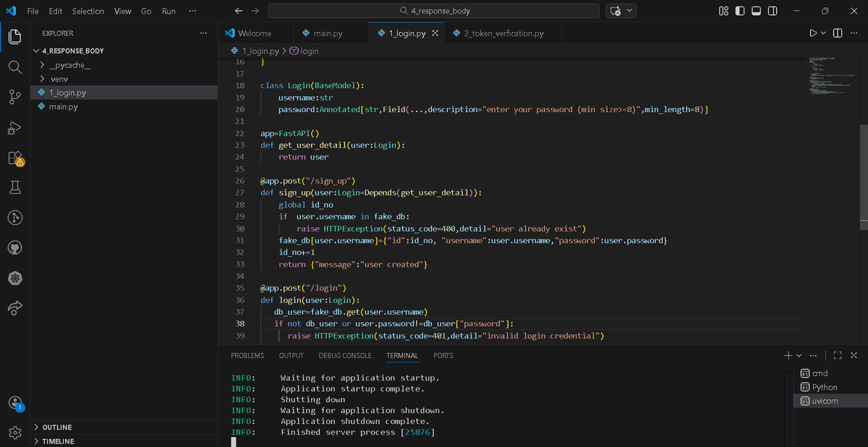Open Customize Layout icon in title bar
Viewport: 868px width, 447px height.
tap(724, 11)
